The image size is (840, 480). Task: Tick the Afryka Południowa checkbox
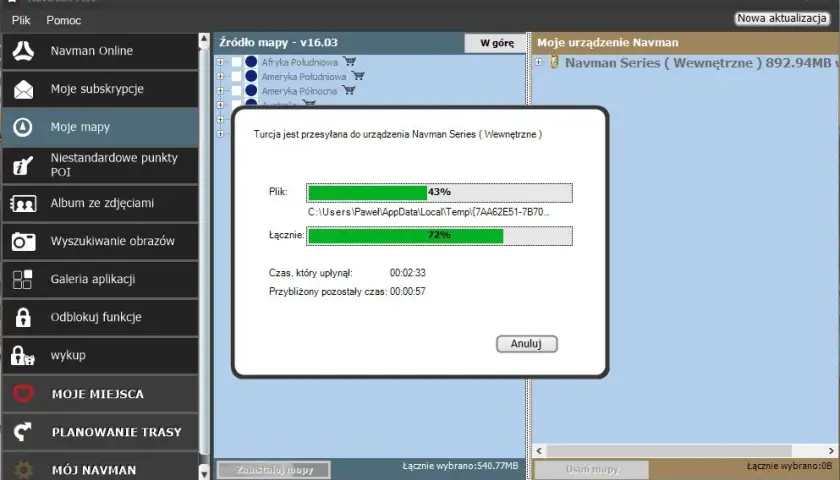(236, 62)
